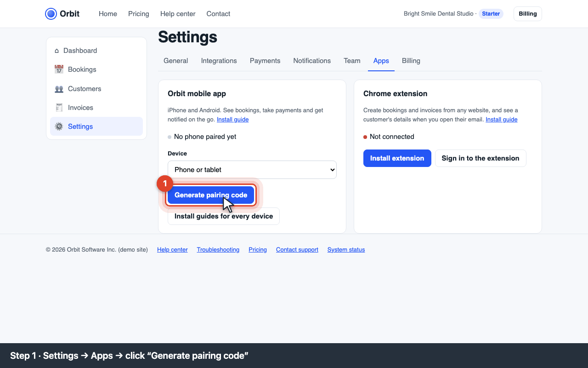
Task: Open the Billing settings tab
Action: (411, 61)
